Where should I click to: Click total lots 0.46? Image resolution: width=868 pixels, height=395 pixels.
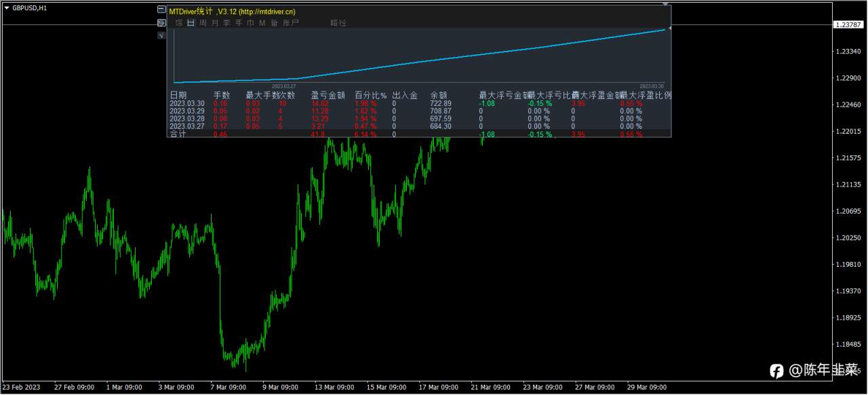[220, 134]
